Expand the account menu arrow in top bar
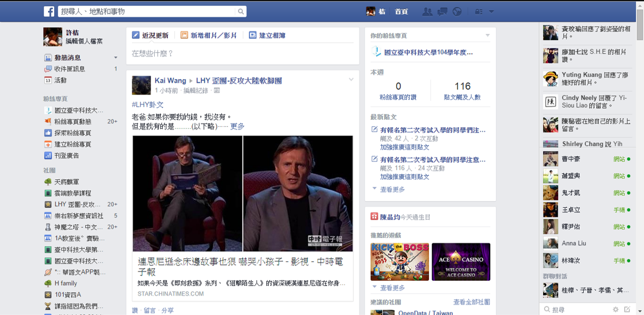Screen dimensions: 644x315 pos(491,12)
